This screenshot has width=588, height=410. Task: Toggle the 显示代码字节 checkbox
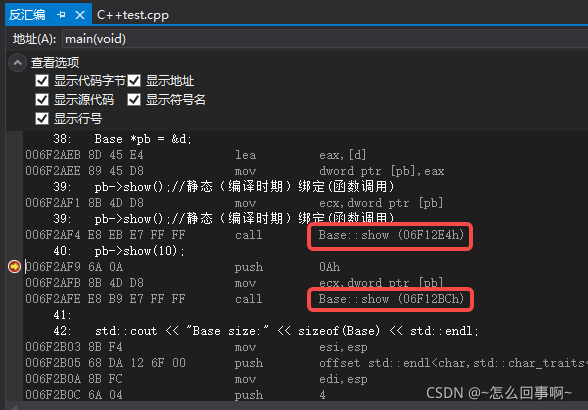(x=42, y=81)
